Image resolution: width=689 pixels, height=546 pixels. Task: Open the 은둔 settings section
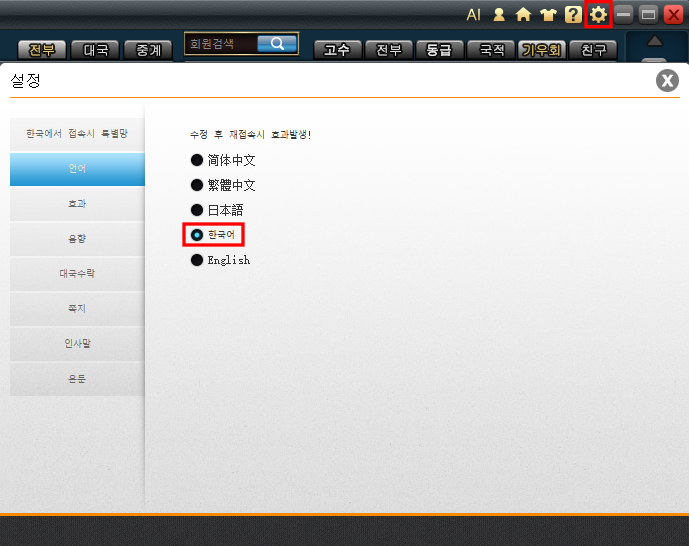(77, 379)
